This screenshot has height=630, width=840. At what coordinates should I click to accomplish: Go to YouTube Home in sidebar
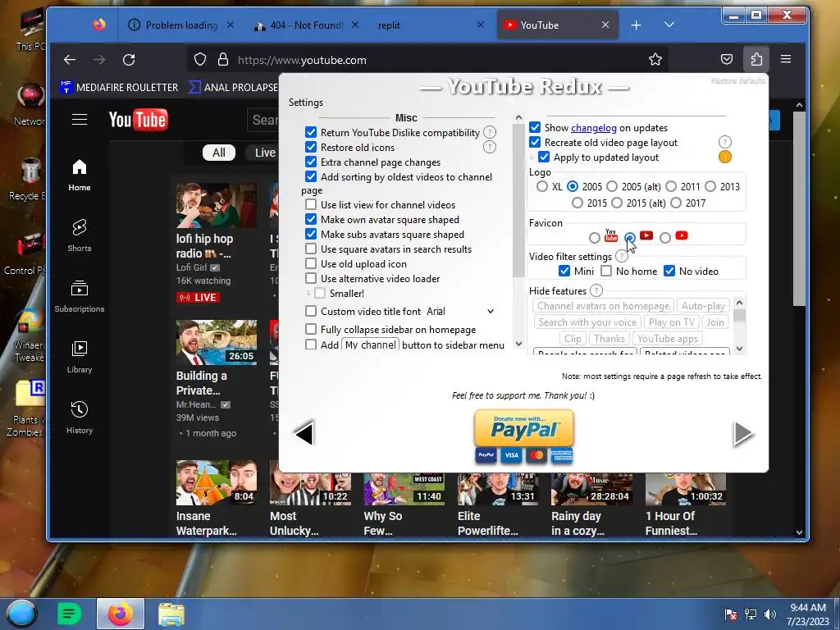coord(80,176)
